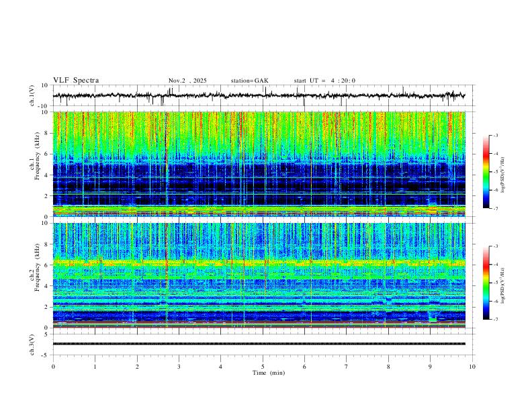
Task: Click time axis tick label "3"
Action: (179, 367)
